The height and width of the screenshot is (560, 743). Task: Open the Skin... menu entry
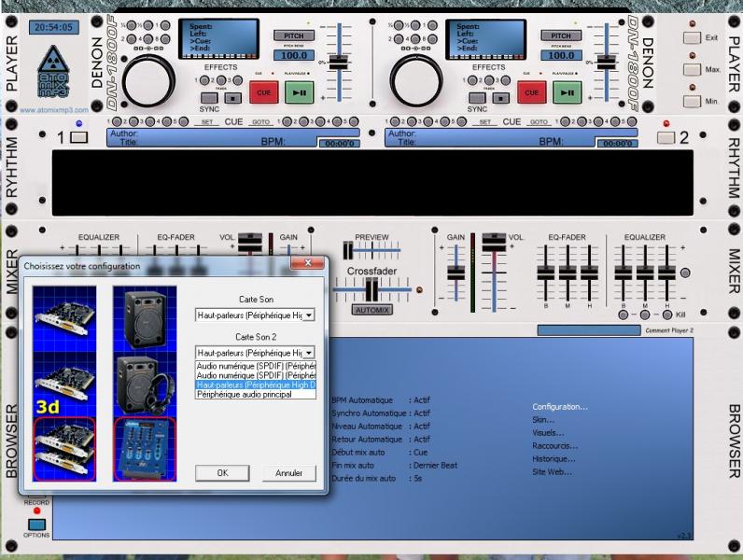point(543,420)
